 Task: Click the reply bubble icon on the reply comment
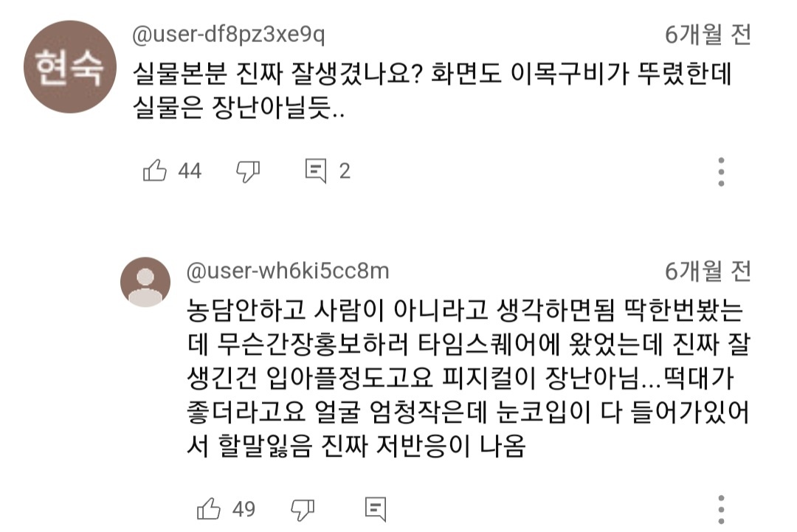[x=377, y=508]
